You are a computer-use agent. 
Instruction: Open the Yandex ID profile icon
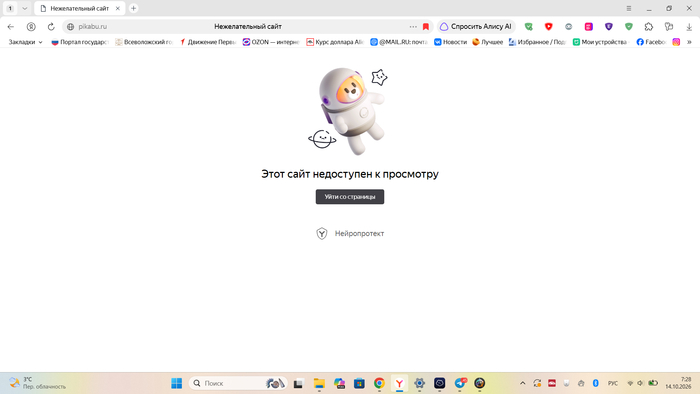(x=31, y=27)
